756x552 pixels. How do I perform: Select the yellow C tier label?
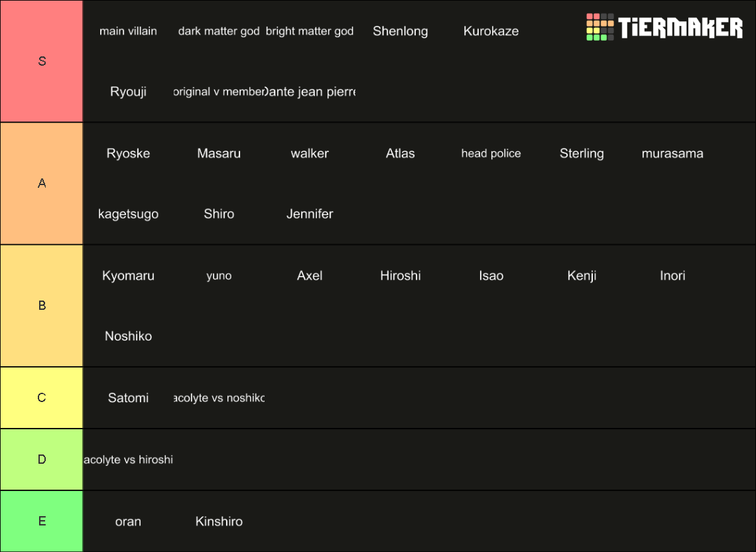42,397
